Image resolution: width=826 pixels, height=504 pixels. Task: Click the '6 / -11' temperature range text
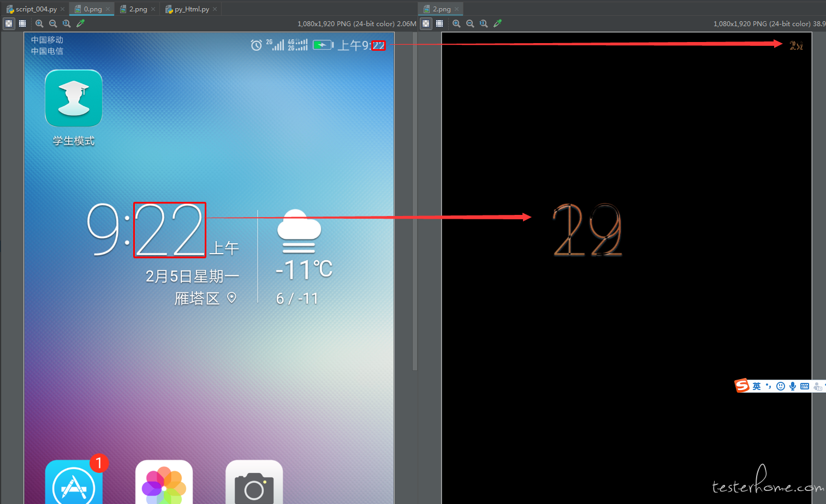point(297,298)
